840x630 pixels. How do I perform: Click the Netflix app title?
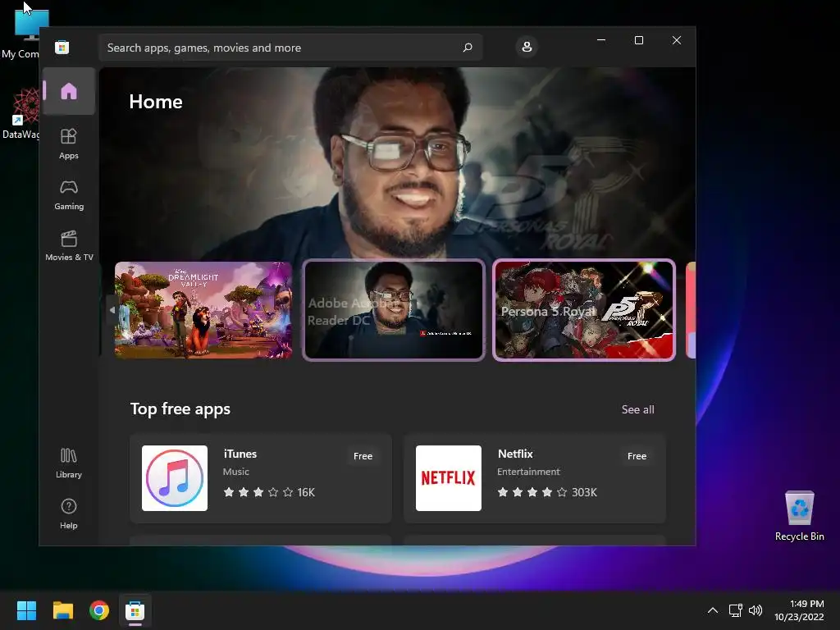click(x=515, y=454)
